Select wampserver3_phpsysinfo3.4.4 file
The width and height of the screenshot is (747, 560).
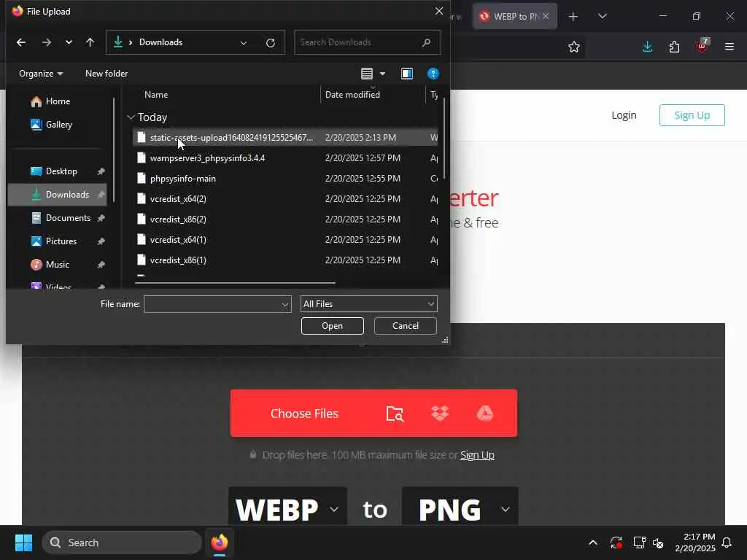coord(285,158)
